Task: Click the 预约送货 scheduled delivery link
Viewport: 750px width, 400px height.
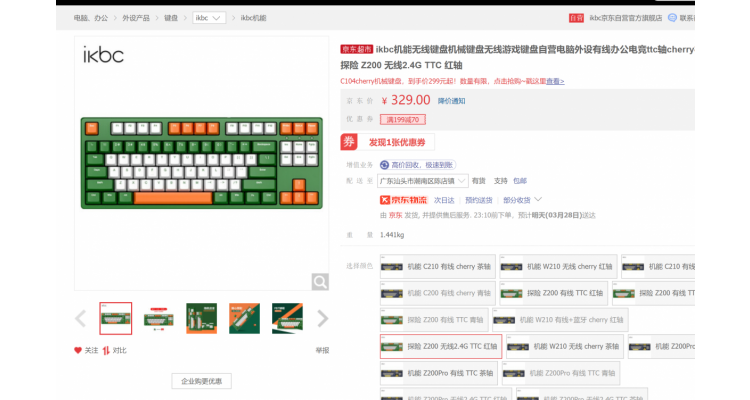Action: (x=478, y=200)
